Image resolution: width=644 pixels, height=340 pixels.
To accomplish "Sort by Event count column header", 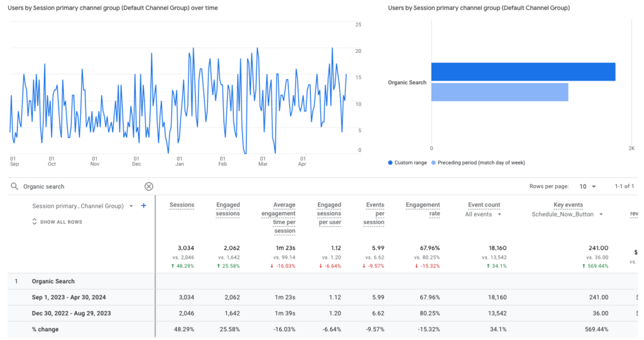I will coord(484,205).
